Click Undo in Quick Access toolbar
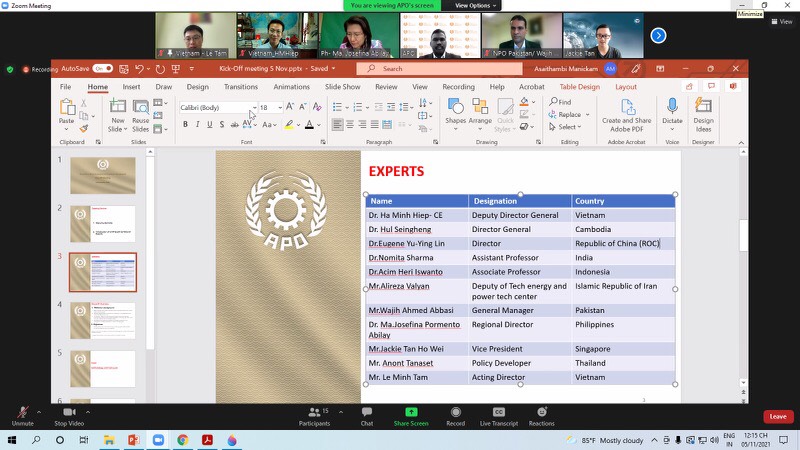The image size is (800, 450). click(139, 68)
